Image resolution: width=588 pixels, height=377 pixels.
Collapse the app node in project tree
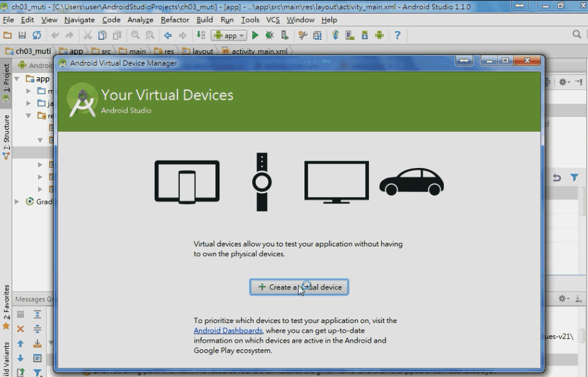click(x=17, y=79)
